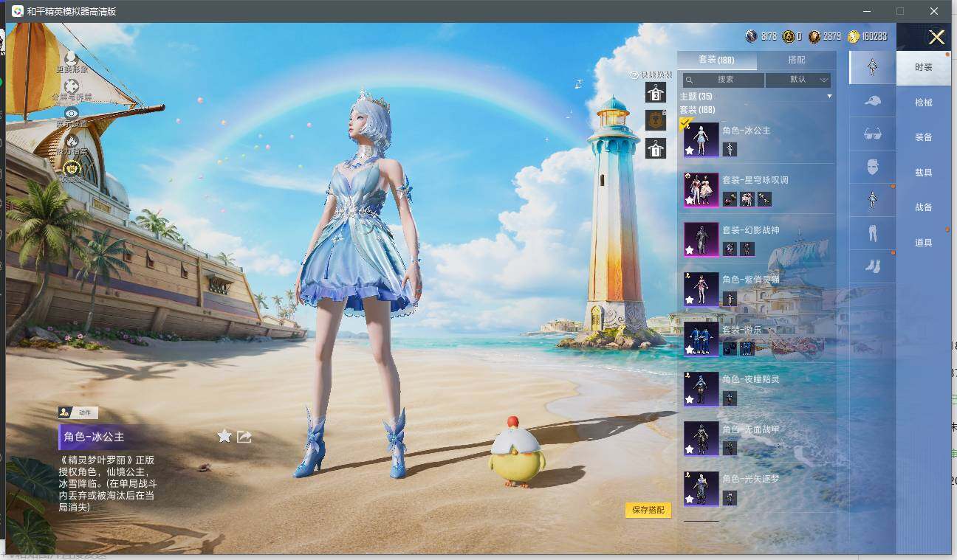This screenshot has height=560, width=957.
Task: Toggle favorite star next to 角色-冰公主 title
Action: 224,437
